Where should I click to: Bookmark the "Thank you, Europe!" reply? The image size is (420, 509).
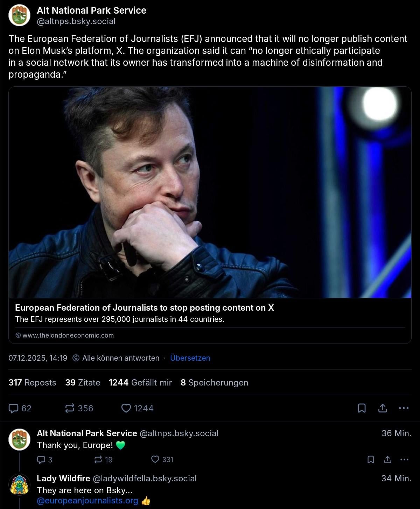tap(371, 459)
